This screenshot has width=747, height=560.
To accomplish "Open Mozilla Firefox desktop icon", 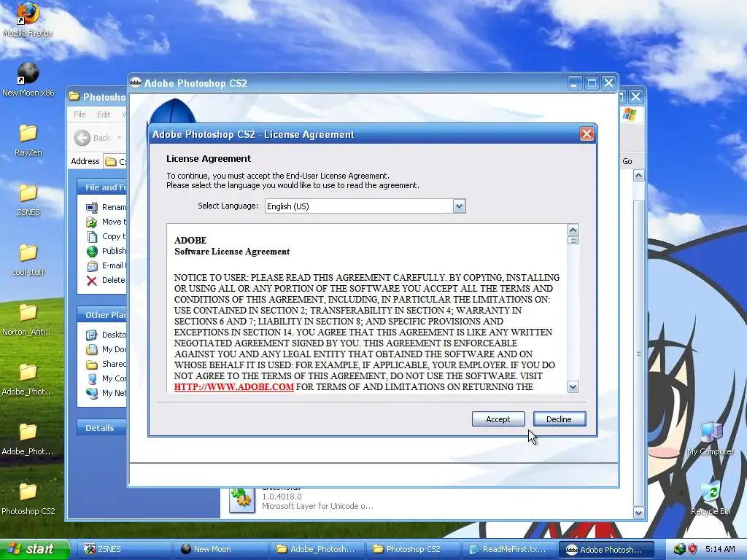I will (x=28, y=20).
